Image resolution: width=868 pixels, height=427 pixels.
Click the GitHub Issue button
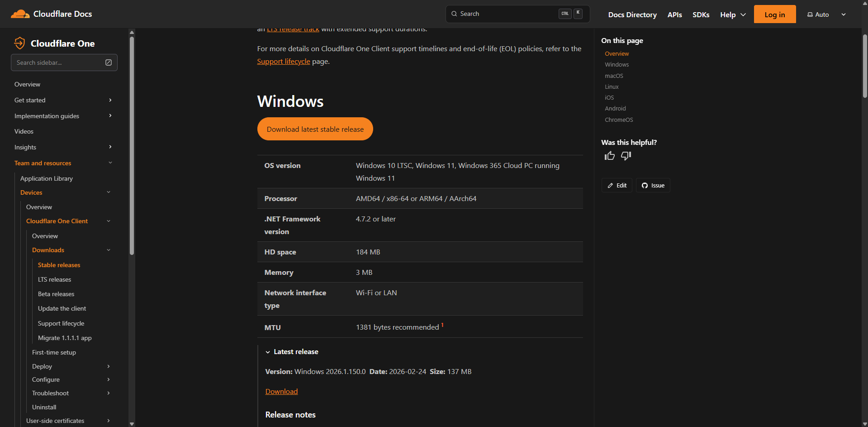pos(653,185)
